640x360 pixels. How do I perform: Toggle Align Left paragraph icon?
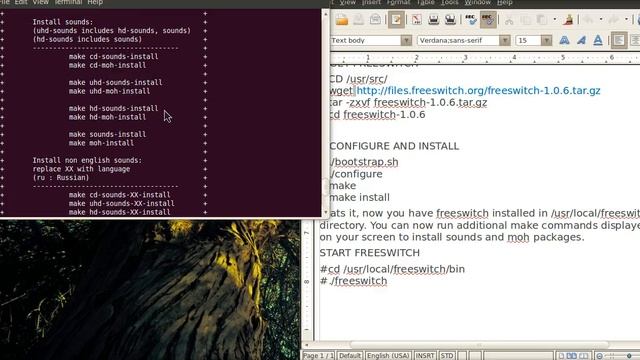619,40
